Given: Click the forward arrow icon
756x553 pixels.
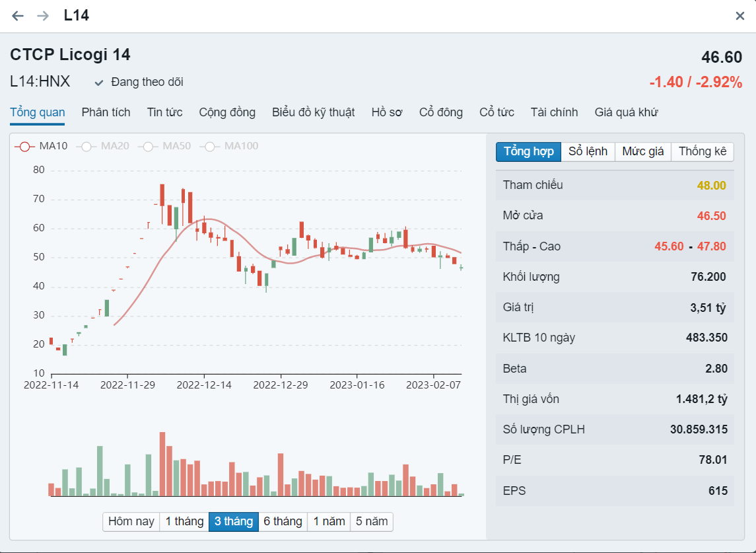Looking at the screenshot, I should pyautogui.click(x=43, y=16).
